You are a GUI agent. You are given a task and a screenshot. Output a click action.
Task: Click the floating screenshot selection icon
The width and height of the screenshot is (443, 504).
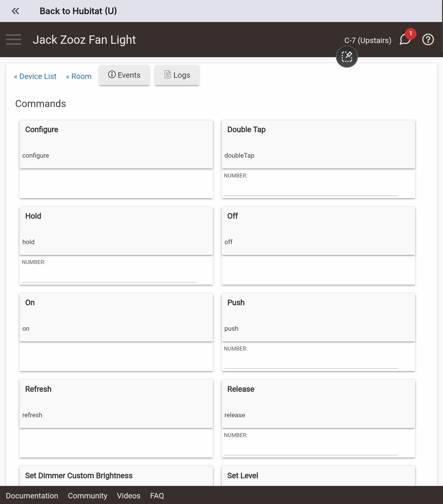point(347,57)
